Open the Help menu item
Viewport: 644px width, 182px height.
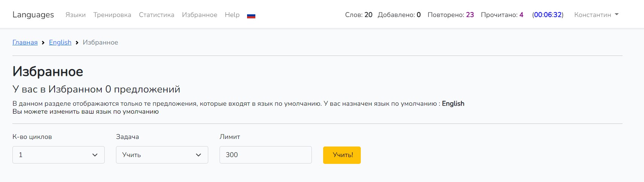pyautogui.click(x=232, y=15)
